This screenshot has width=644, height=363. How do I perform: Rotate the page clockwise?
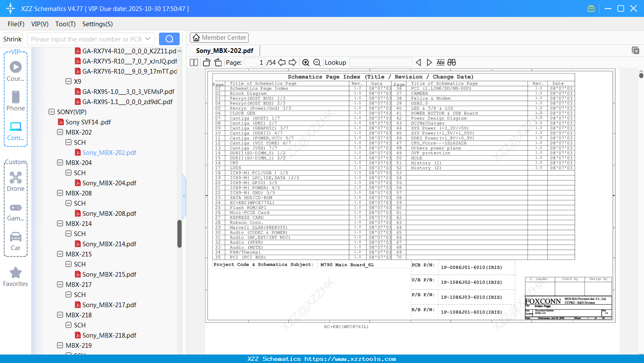point(218,63)
